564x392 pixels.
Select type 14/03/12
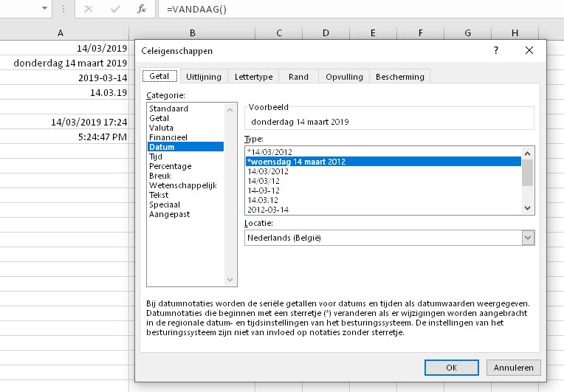pos(383,181)
